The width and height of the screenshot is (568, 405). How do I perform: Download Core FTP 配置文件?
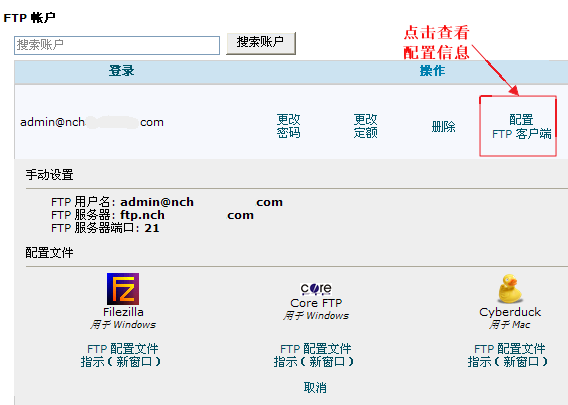click(x=316, y=349)
